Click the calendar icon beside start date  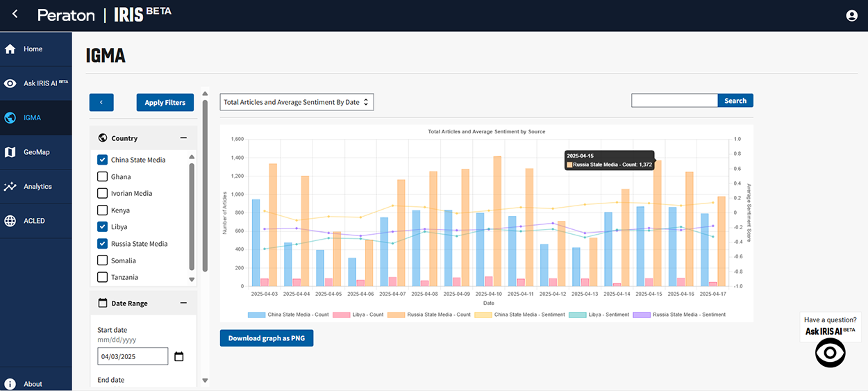pos(179,356)
